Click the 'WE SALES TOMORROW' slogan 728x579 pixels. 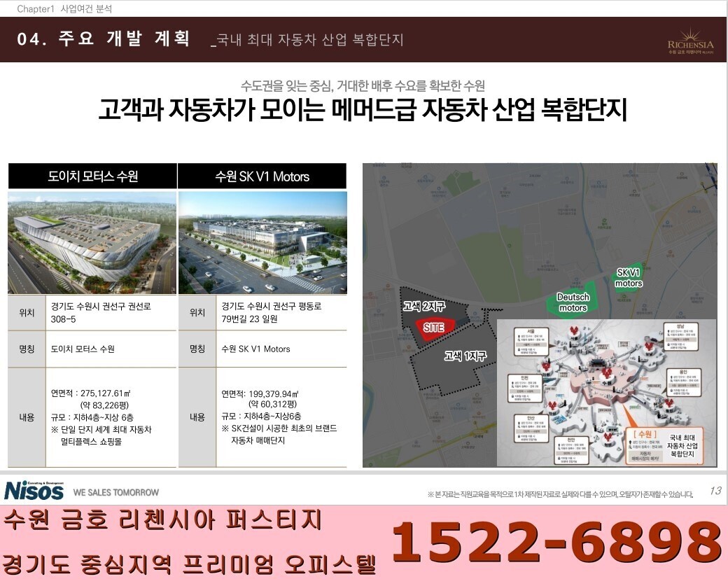click(116, 492)
